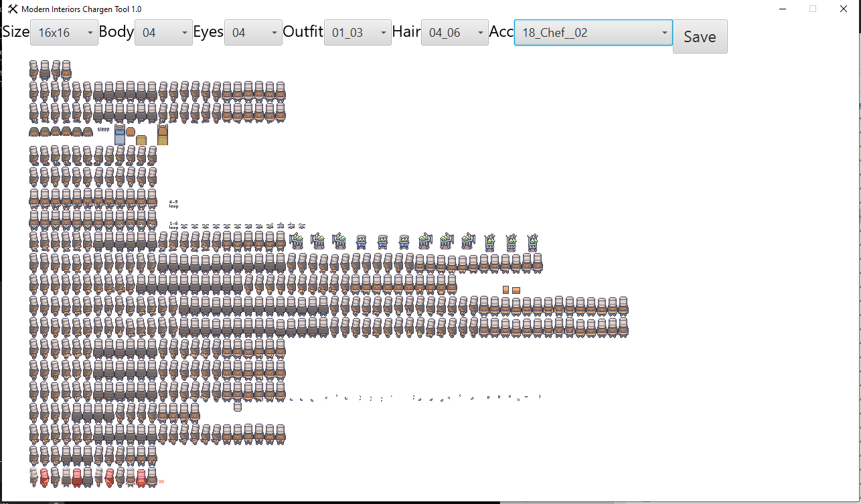Click the '4-9 loop' note in sprite sheet
Screen dimensions: 861x504
(x=173, y=203)
